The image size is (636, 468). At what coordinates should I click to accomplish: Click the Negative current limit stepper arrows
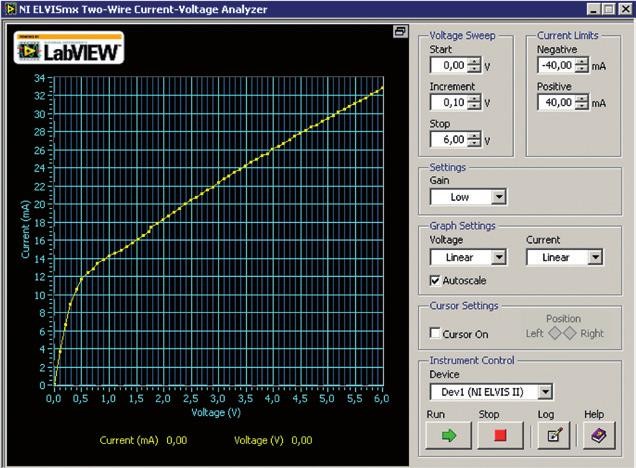[581, 65]
